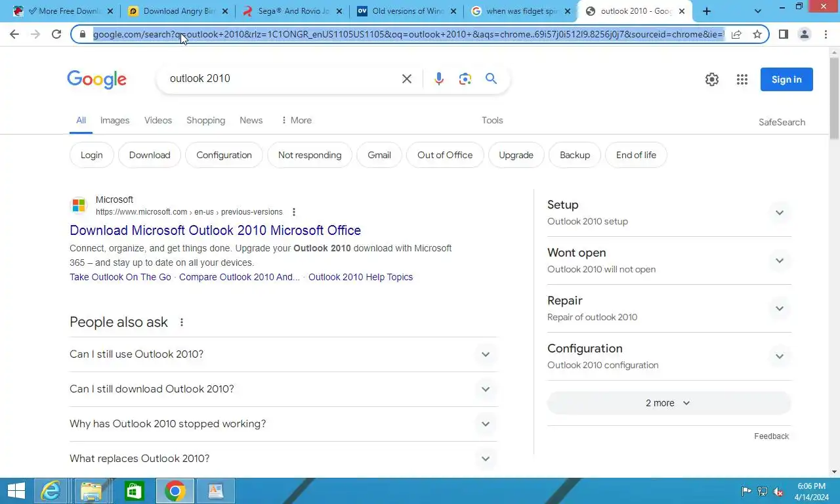
Task: Click the site info lock icon
Action: pos(83,34)
